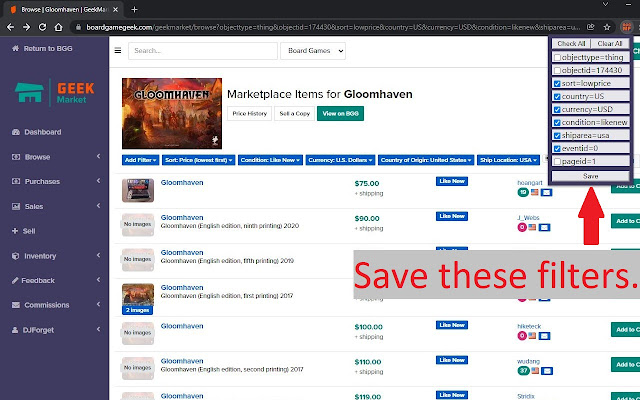Click the Sell a Copy button

point(294,113)
